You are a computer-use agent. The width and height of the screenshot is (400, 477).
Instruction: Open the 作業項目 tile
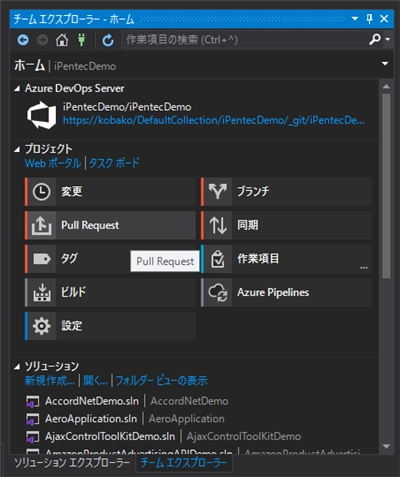point(286,259)
